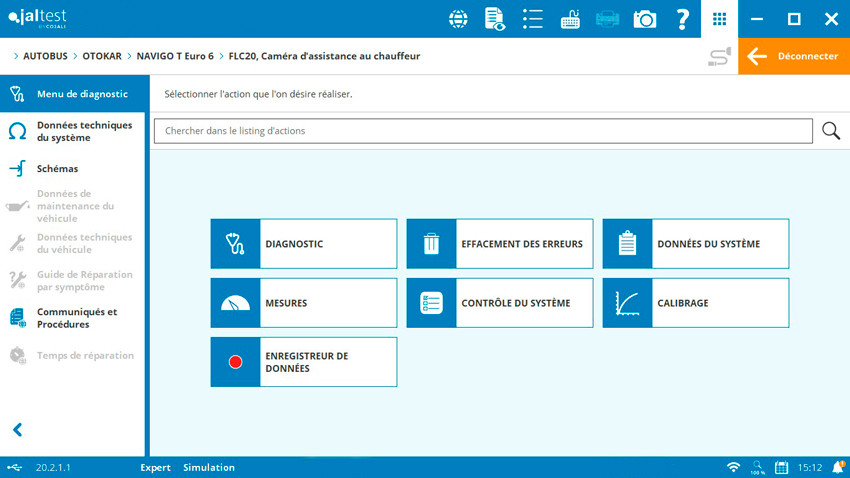Select NAVIGO T Euro 6 breadcrumb

pos(175,56)
